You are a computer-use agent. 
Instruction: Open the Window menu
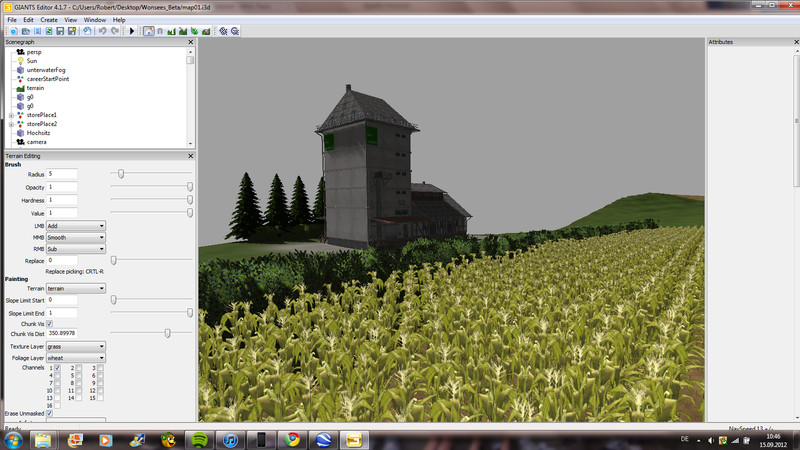pos(95,20)
